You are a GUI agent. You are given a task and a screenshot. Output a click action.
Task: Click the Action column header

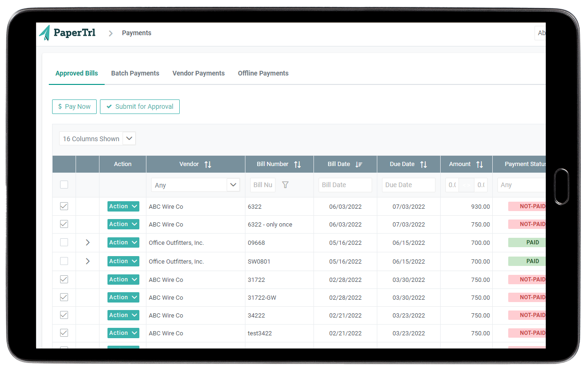pos(122,164)
